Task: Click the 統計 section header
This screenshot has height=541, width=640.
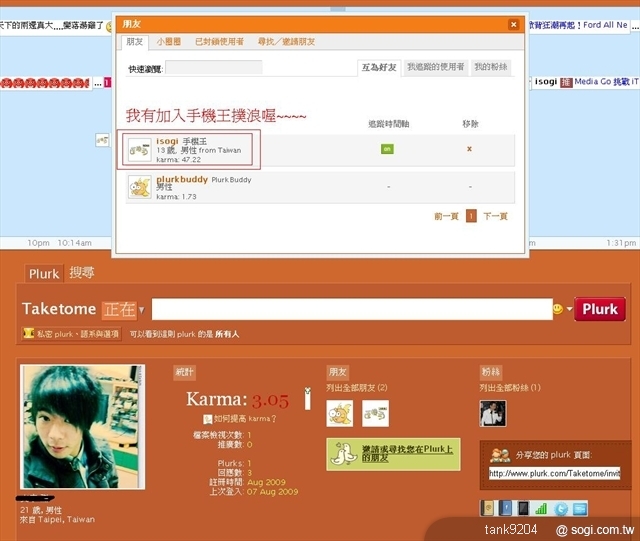Action: pos(184,372)
